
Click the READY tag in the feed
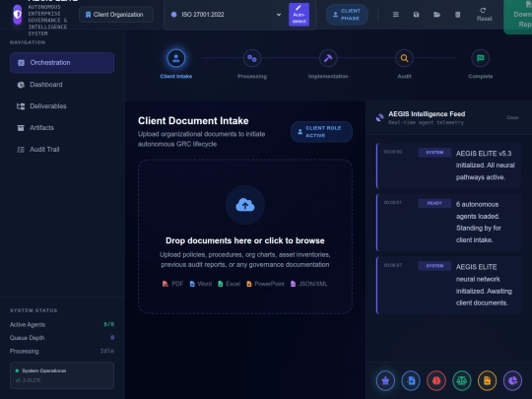(x=434, y=203)
